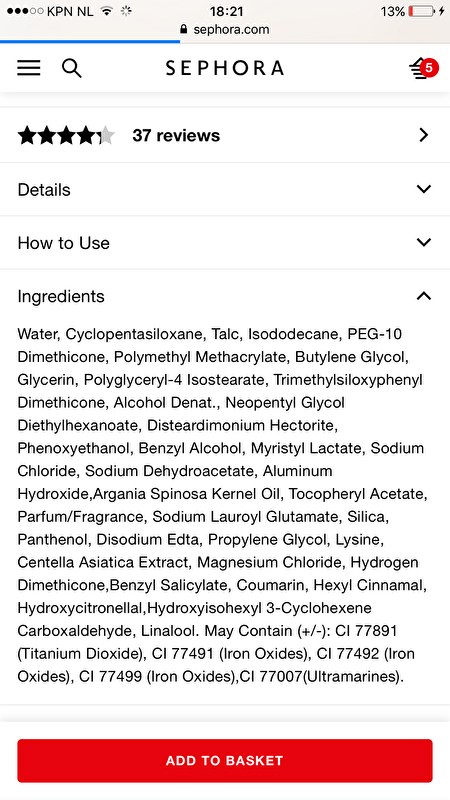Collapse the Ingredients section chevron
This screenshot has height=800, width=450.
coord(423,296)
